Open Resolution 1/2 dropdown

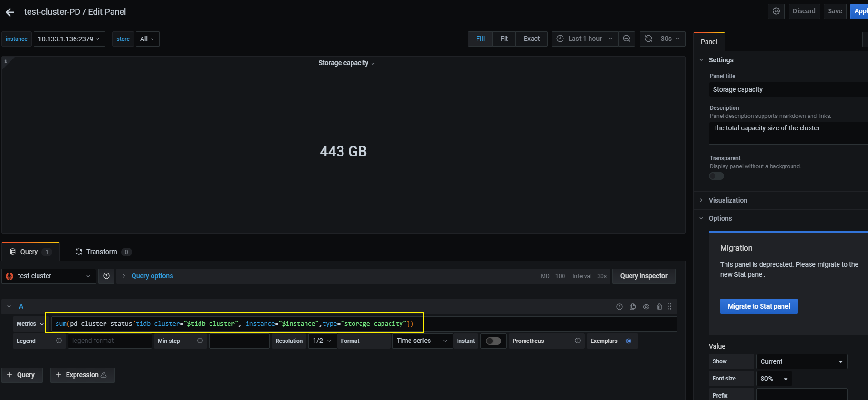pyautogui.click(x=323, y=341)
